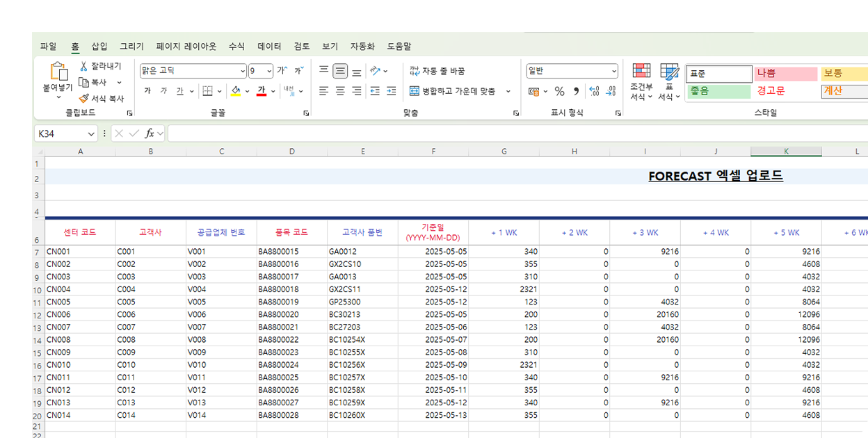This screenshot has width=868, height=438.
Task: Click the format painter (서식 복사) brush
Action: 84,99
